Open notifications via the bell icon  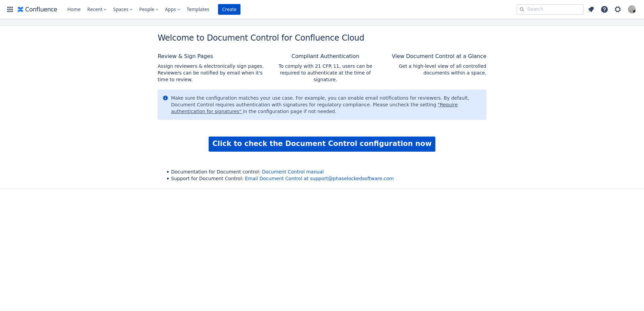click(x=591, y=9)
